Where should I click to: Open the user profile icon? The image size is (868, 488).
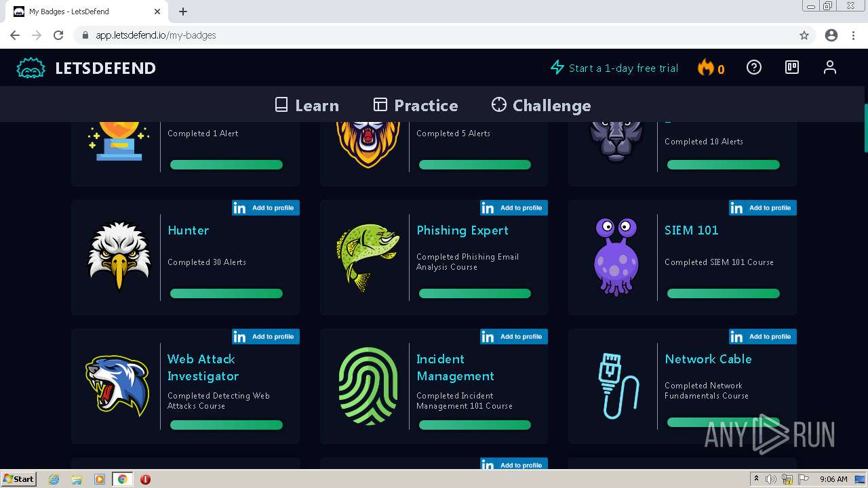pos(830,67)
